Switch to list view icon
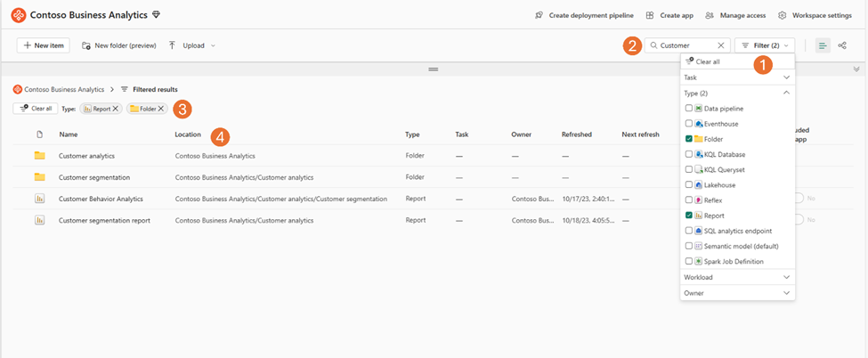 pyautogui.click(x=823, y=45)
